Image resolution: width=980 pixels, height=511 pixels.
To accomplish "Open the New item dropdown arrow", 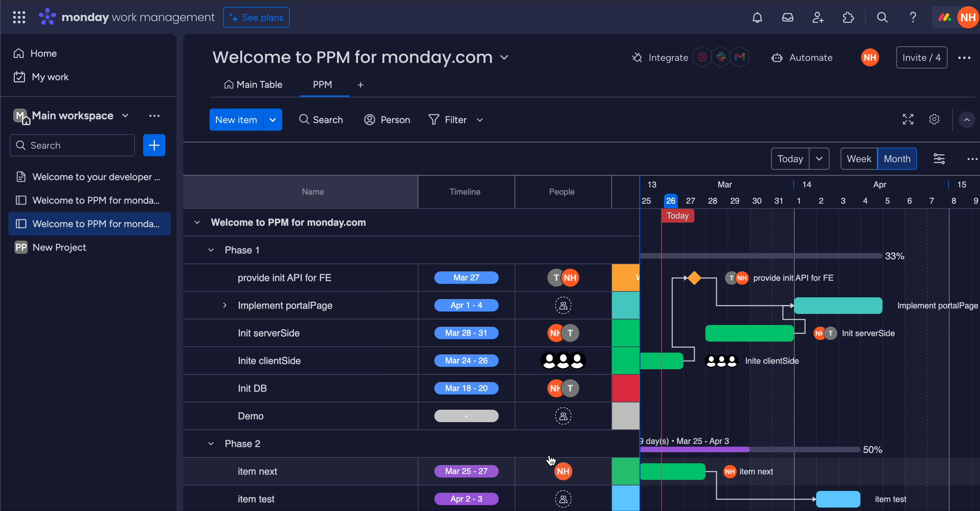I will point(272,120).
